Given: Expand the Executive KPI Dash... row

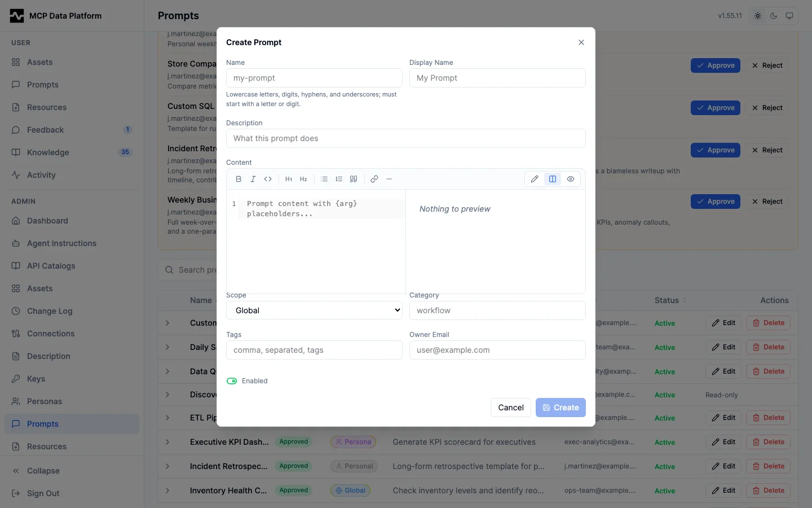Looking at the screenshot, I should tap(167, 442).
